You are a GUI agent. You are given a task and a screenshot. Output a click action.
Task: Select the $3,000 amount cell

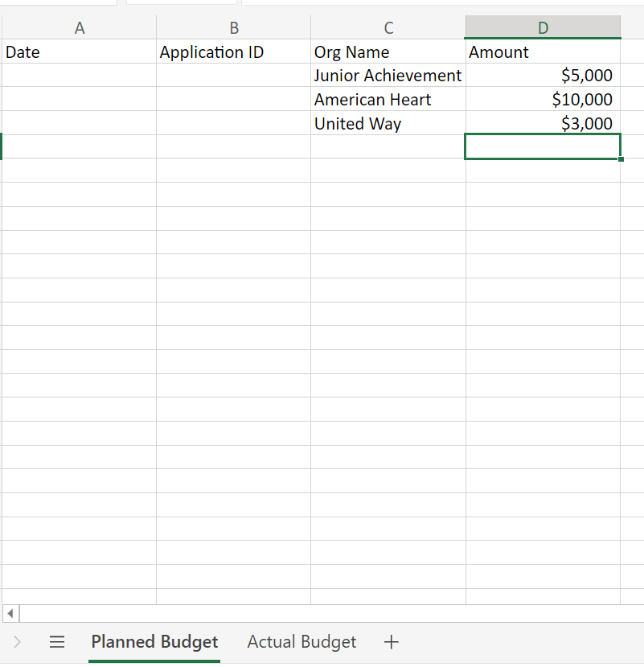(x=543, y=123)
